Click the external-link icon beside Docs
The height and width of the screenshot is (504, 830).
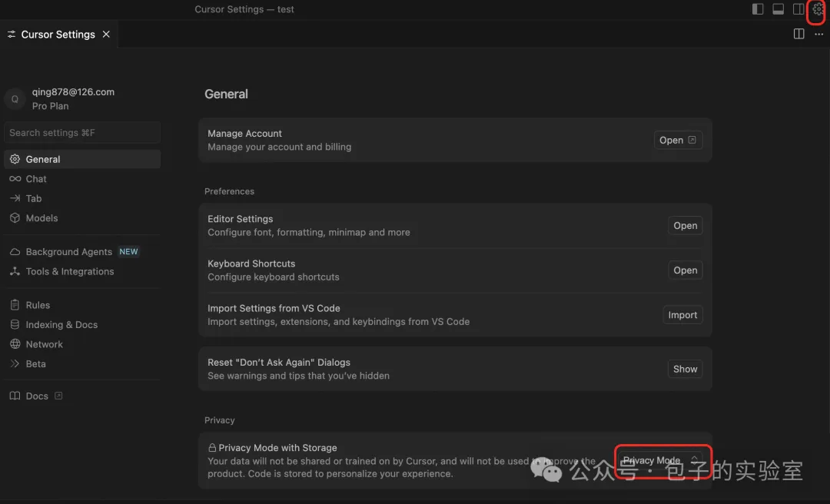pyautogui.click(x=58, y=396)
